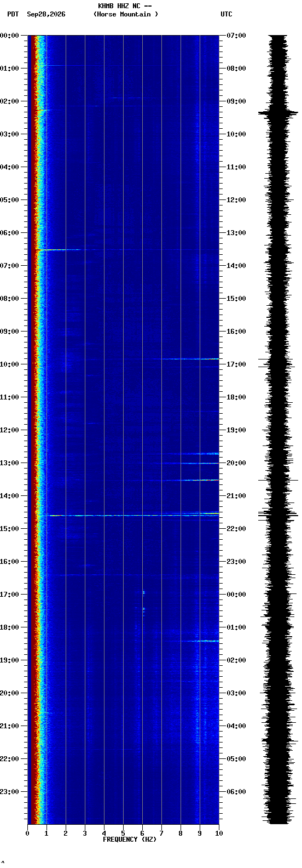
Task: Click the 13:00 PDT time label
Action: click(x=9, y=463)
